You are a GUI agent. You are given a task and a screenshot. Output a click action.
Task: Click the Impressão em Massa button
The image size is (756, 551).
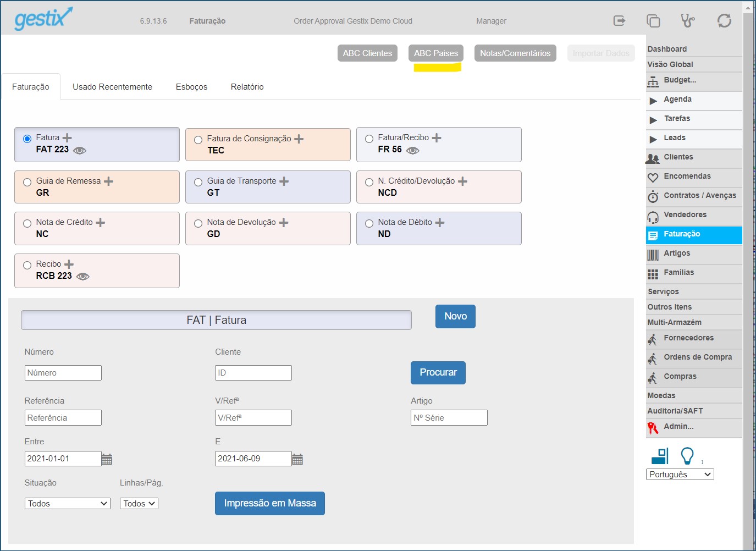[270, 503]
